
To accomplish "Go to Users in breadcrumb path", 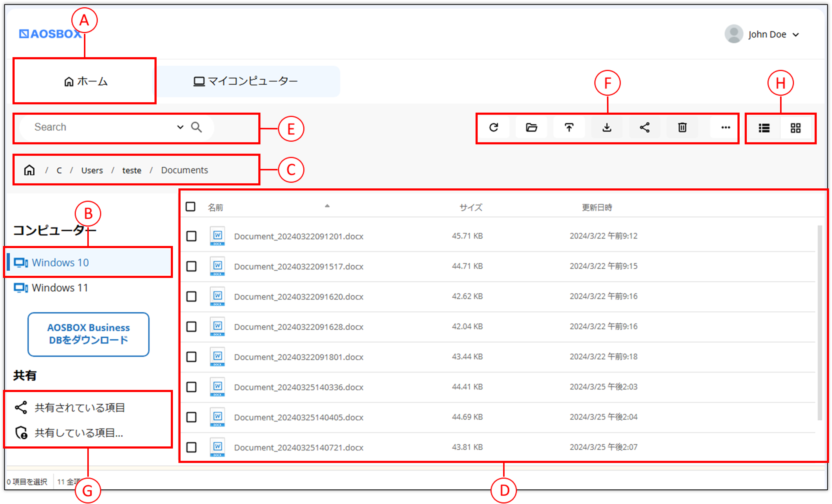I will pyautogui.click(x=92, y=170).
